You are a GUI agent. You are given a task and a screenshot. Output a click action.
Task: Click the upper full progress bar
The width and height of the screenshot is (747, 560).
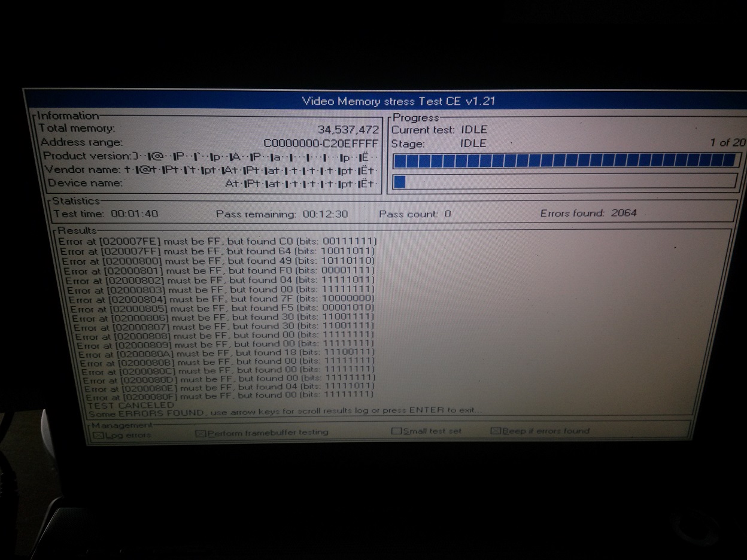coord(566,160)
